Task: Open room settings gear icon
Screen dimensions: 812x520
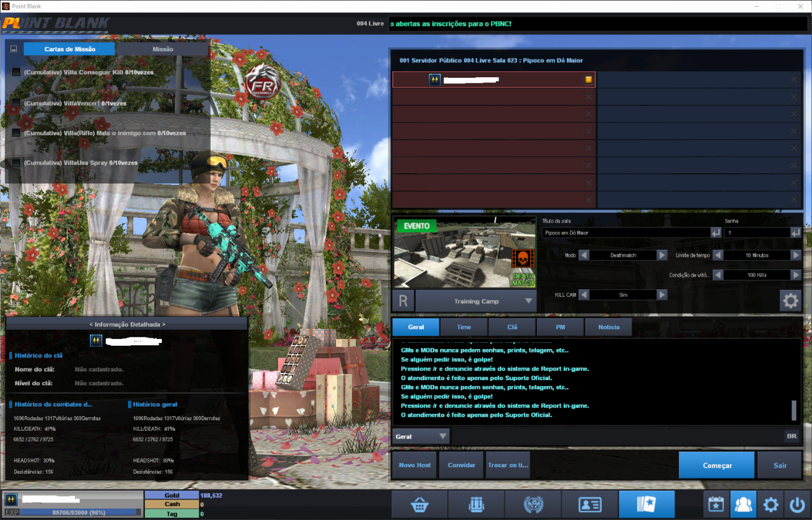Action: pos(791,301)
